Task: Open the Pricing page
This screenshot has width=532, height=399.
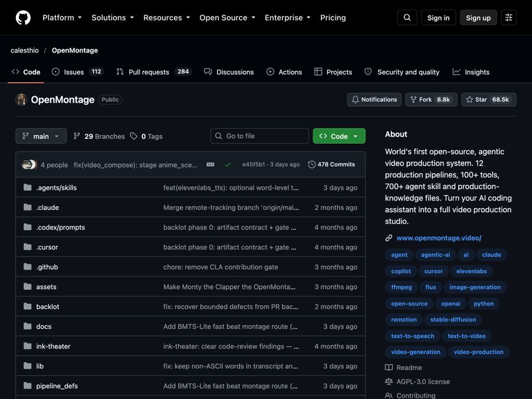Action: click(333, 18)
